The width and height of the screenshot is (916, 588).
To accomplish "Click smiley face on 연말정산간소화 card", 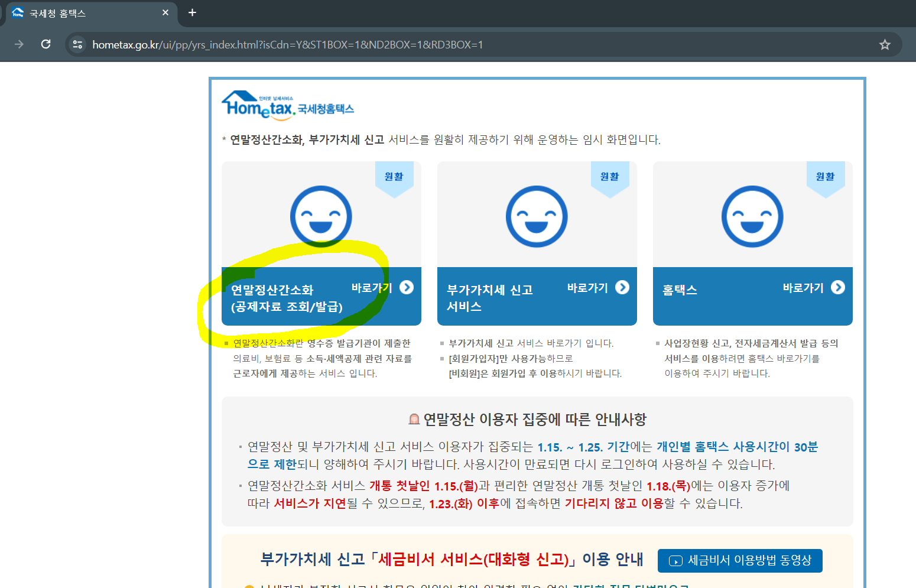I will tap(321, 216).
